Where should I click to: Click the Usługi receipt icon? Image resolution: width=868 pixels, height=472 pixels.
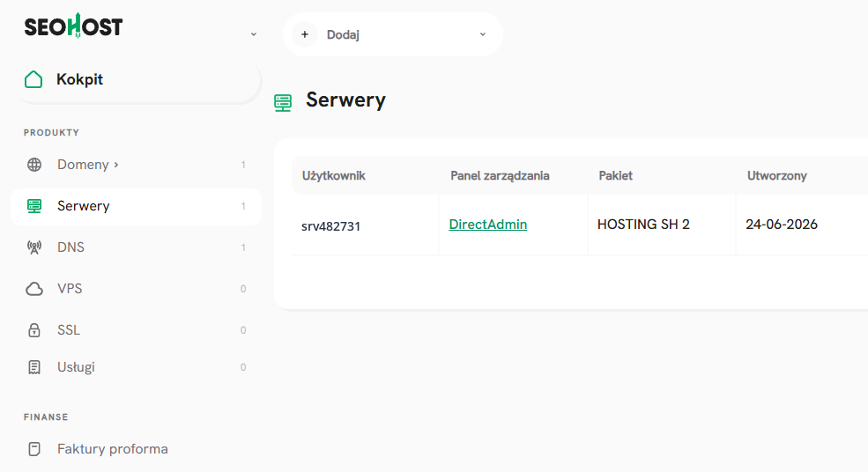pos(34,367)
